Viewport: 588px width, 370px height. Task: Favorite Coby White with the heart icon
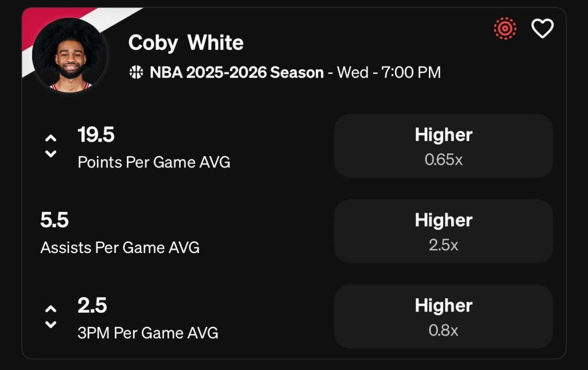pos(542,28)
